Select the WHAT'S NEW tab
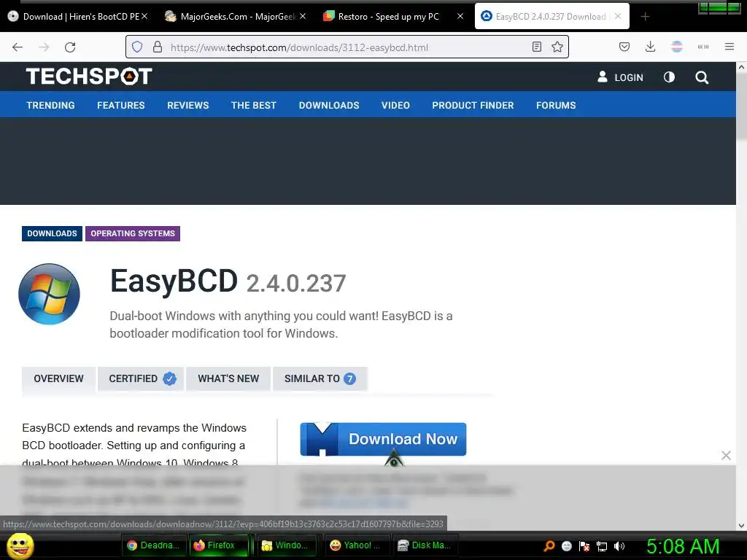 pyautogui.click(x=228, y=378)
